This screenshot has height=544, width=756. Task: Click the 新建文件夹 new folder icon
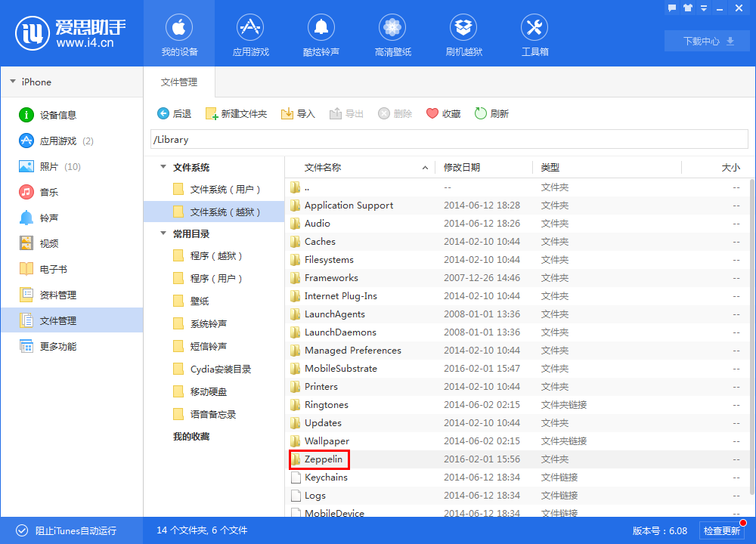[x=211, y=113]
